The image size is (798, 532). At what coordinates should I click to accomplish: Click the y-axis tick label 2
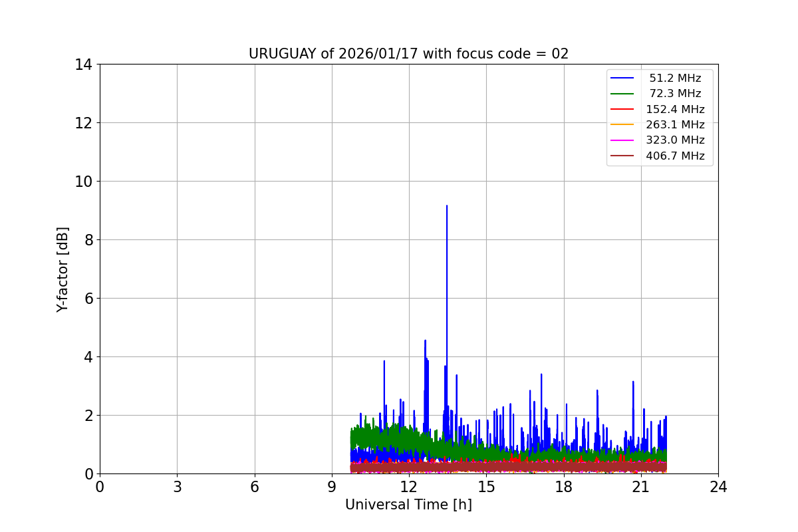point(88,416)
